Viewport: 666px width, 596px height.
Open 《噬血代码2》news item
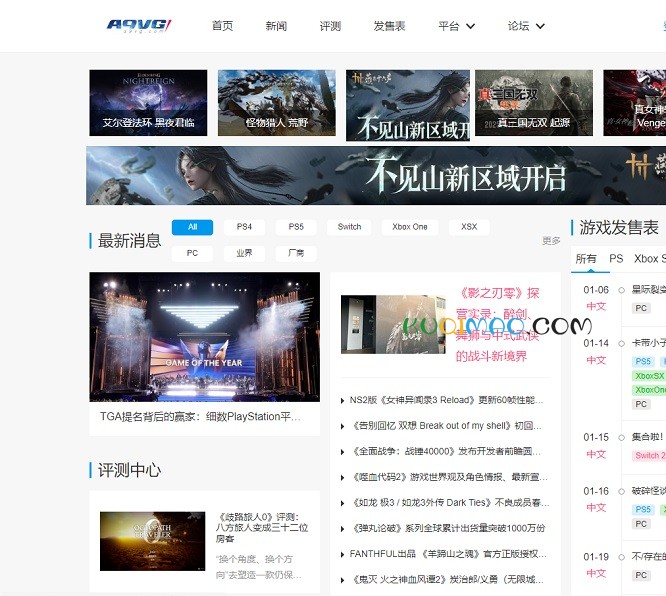point(449,477)
